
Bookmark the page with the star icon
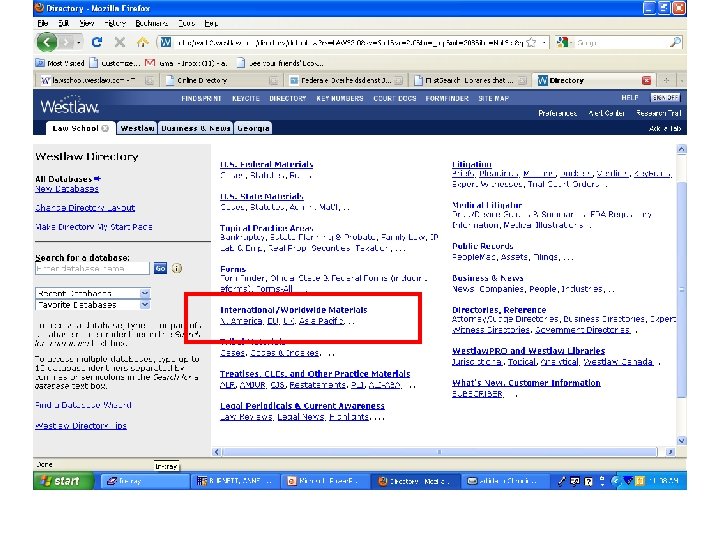tap(531, 43)
